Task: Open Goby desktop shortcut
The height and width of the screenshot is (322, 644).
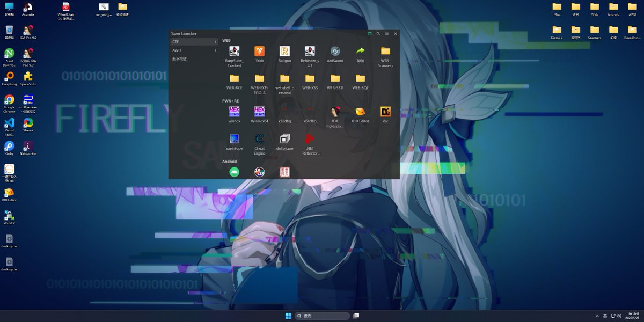Action: coord(9,148)
